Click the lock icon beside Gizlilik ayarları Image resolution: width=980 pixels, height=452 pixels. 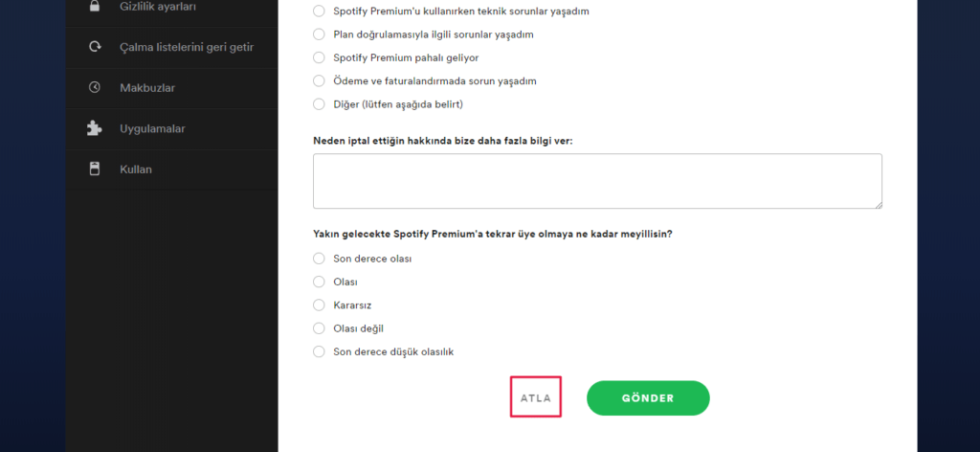[x=94, y=7]
